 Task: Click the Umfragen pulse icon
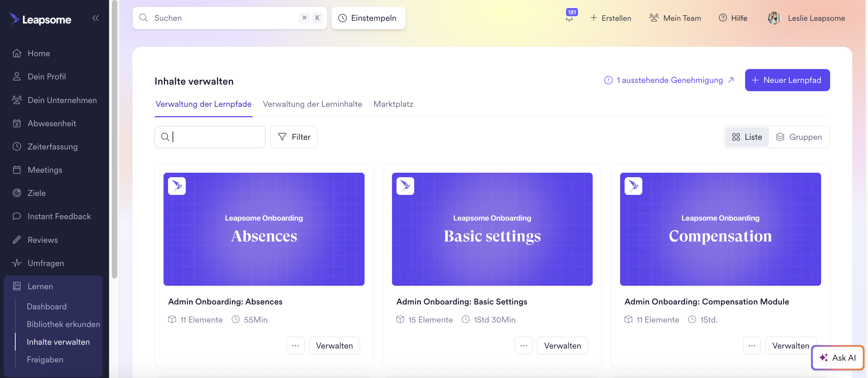point(17,263)
